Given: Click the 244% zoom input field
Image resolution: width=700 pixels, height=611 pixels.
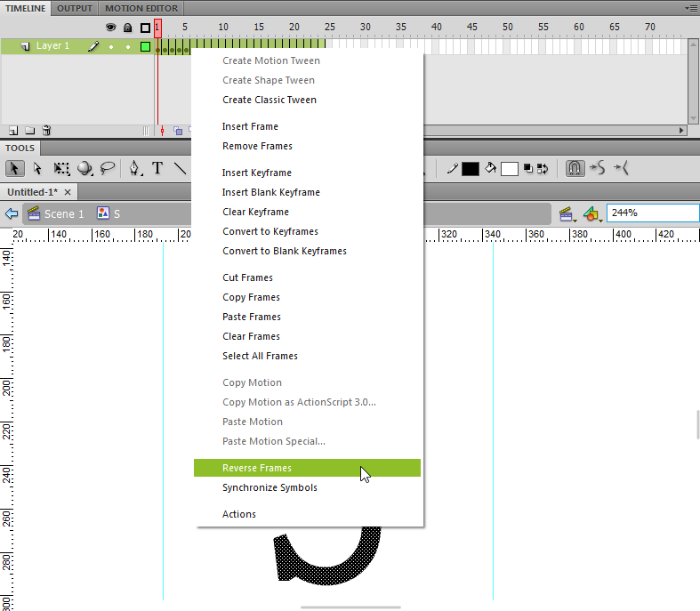Looking at the screenshot, I should [653, 213].
